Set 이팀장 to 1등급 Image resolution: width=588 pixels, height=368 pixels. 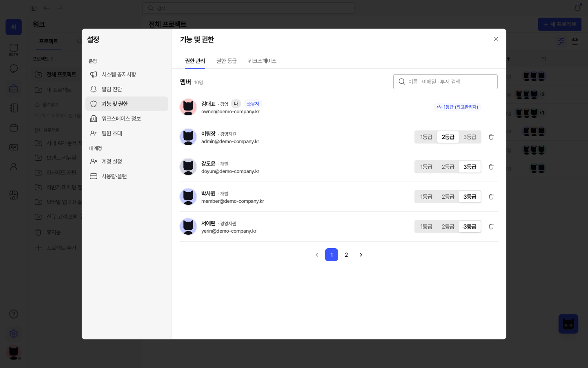(426, 137)
